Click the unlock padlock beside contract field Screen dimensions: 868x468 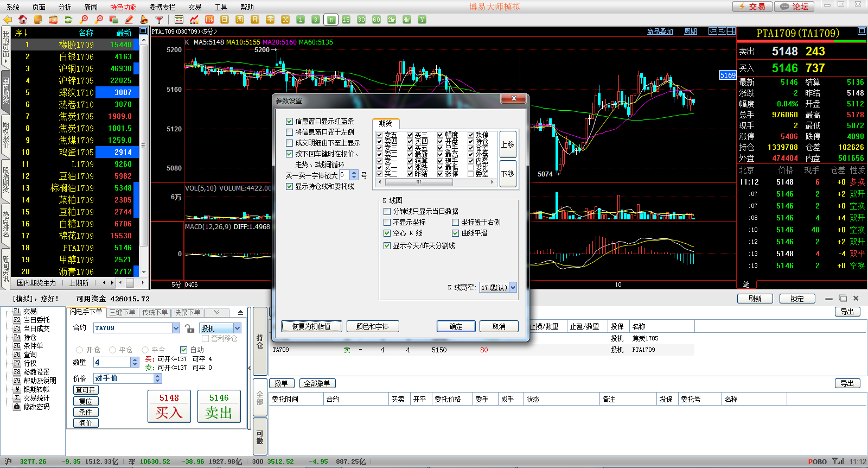[189, 328]
